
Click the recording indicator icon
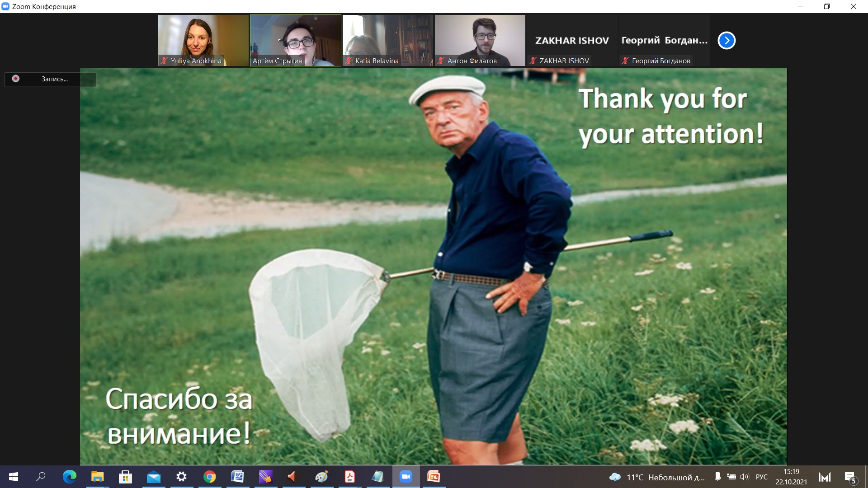16,79
